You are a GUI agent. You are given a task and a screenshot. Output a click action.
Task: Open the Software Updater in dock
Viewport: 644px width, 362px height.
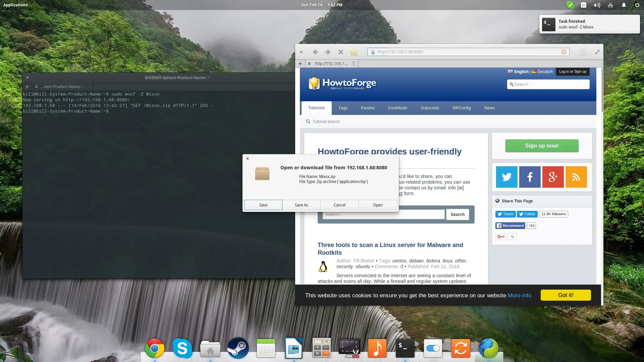click(461, 348)
